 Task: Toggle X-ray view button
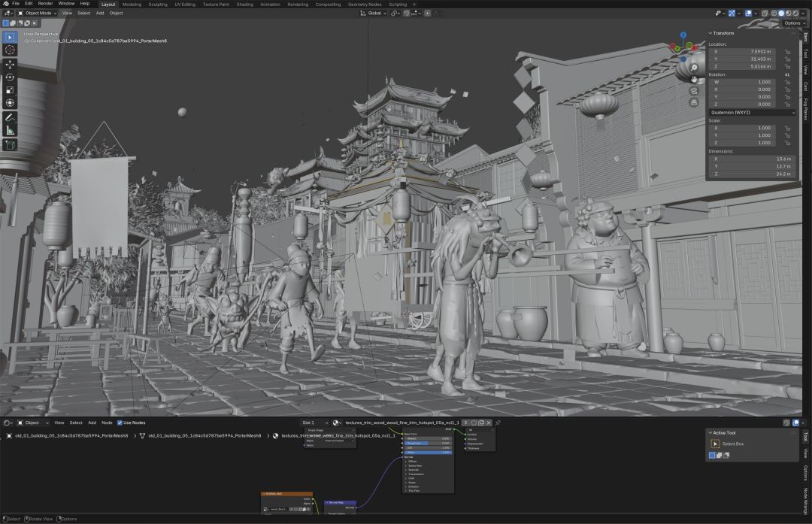pos(765,14)
